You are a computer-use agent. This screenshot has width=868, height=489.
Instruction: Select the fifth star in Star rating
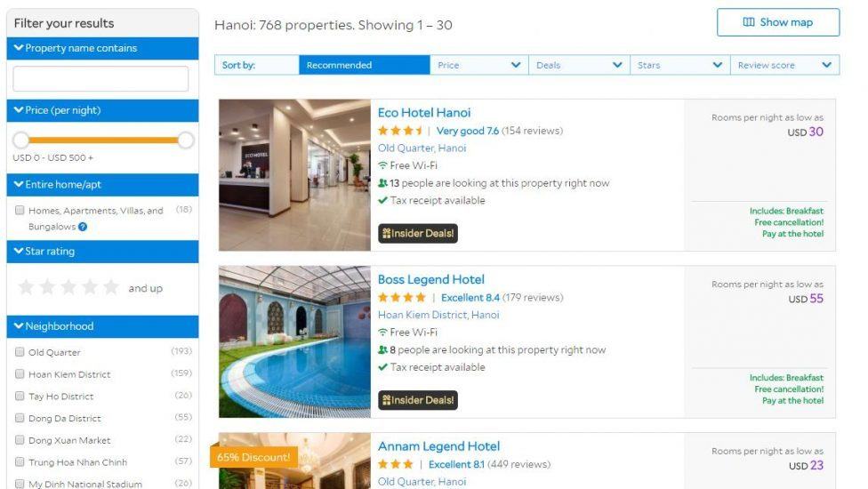tap(111, 287)
